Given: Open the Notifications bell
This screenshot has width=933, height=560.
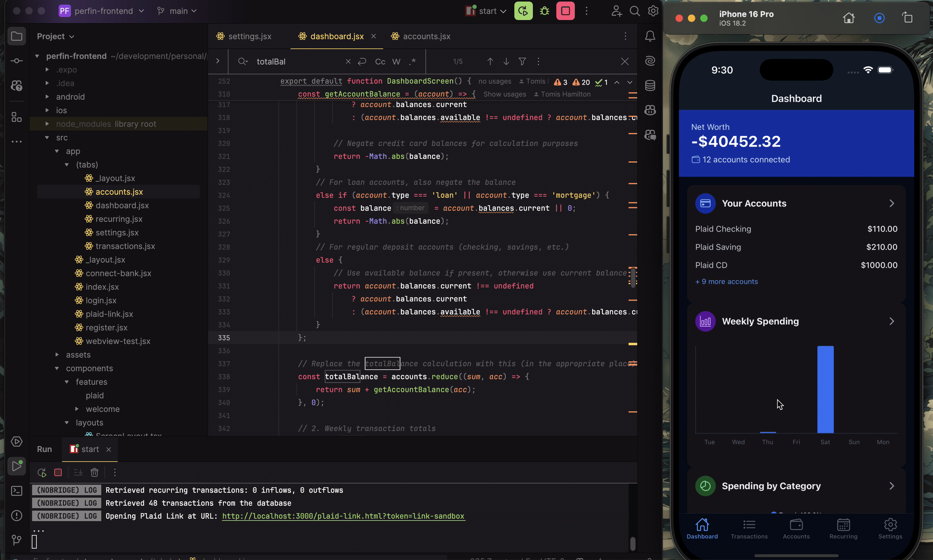Looking at the screenshot, I should tap(649, 36).
